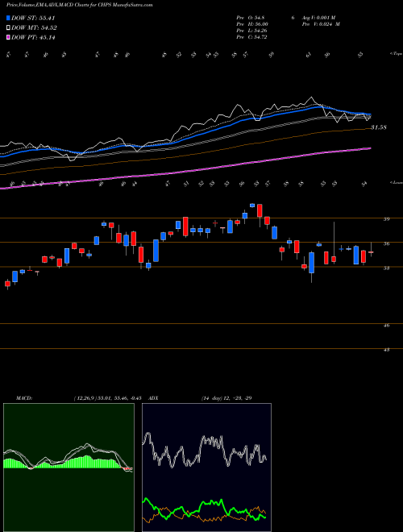Click the 'Pre H: 56.00' high value
Image resolution: width=403 pixels, height=532 pixels.
(252, 24)
